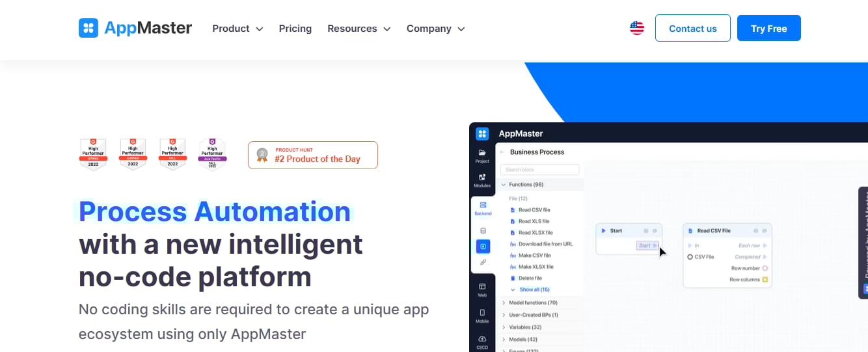Open the #2 Product of the Day badge
The width and height of the screenshot is (868, 352).
[x=313, y=155]
